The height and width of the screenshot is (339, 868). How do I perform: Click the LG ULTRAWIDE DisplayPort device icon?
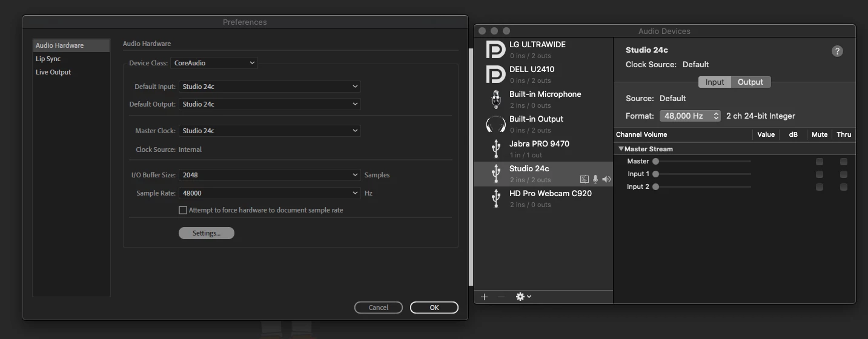click(495, 50)
